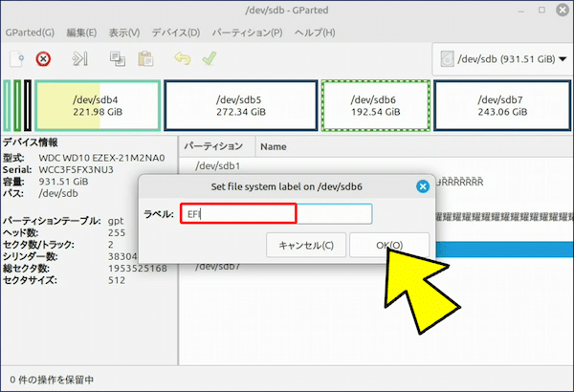
Task: Click the Undo last operation icon
Action: 182,59
